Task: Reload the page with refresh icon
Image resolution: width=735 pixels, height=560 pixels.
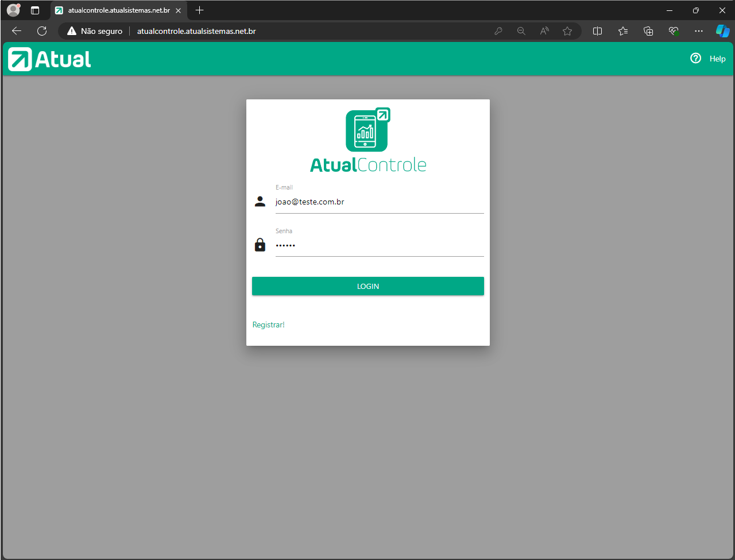Action: click(42, 31)
